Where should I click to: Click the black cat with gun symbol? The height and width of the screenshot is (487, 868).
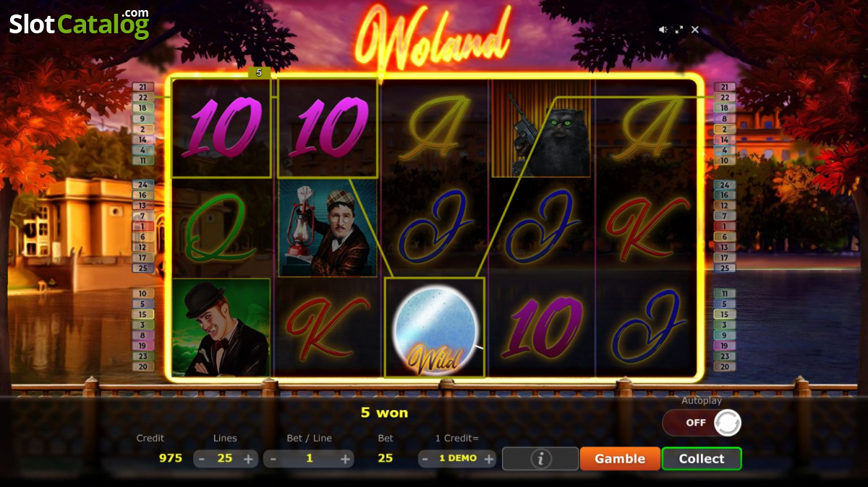(541, 128)
